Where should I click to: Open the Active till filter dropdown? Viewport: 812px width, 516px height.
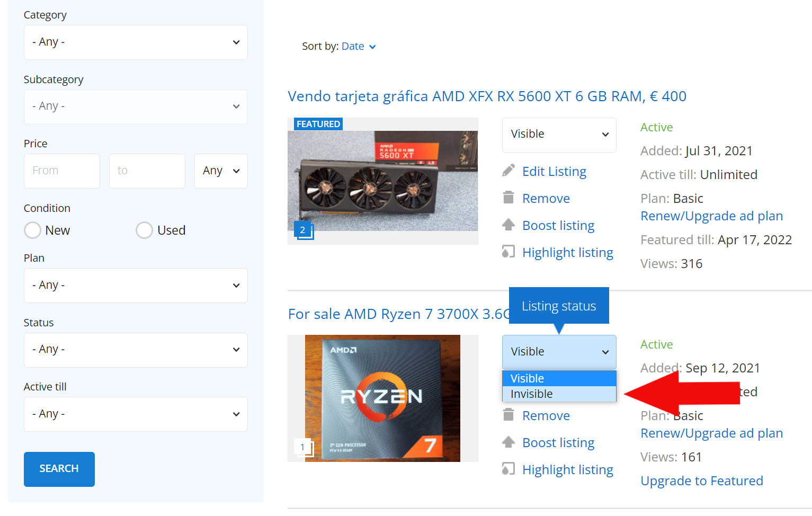[x=136, y=414]
